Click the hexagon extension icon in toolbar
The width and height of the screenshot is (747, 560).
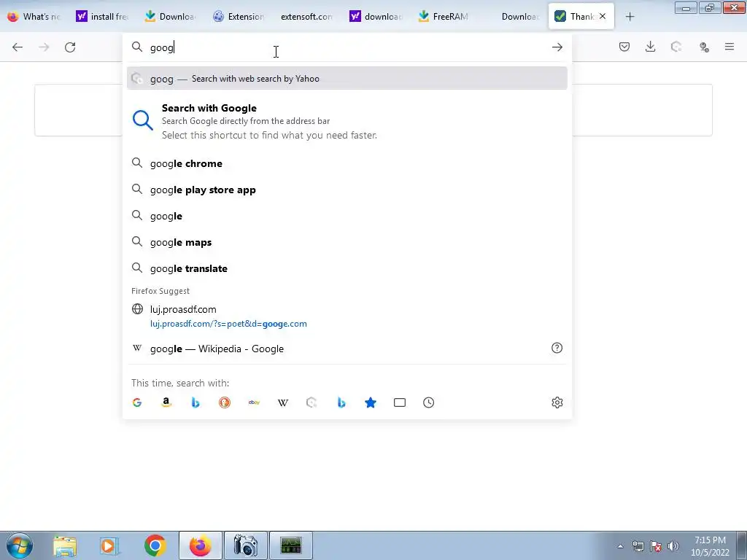[676, 47]
